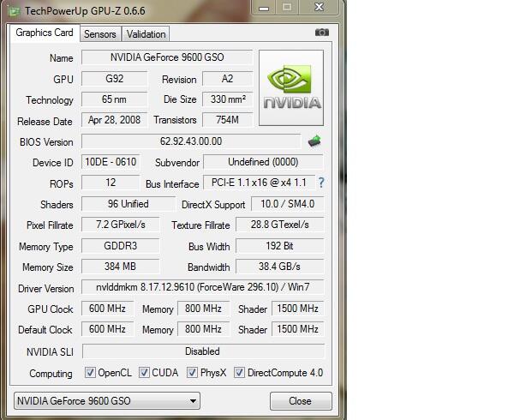
Task: Click Bandwidth field 38.4 GB/s
Action: coord(280,267)
